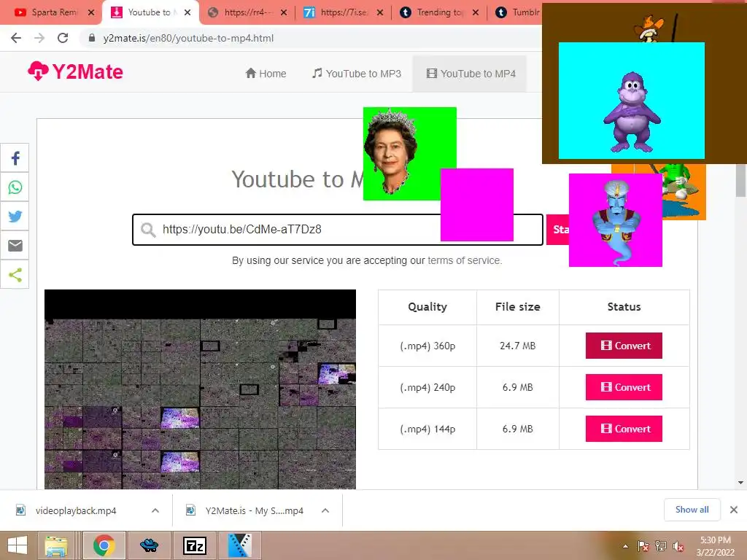The width and height of the screenshot is (747, 560).
Task: Open Y2Mate.is - My S...mp4 download
Action: tap(254, 510)
